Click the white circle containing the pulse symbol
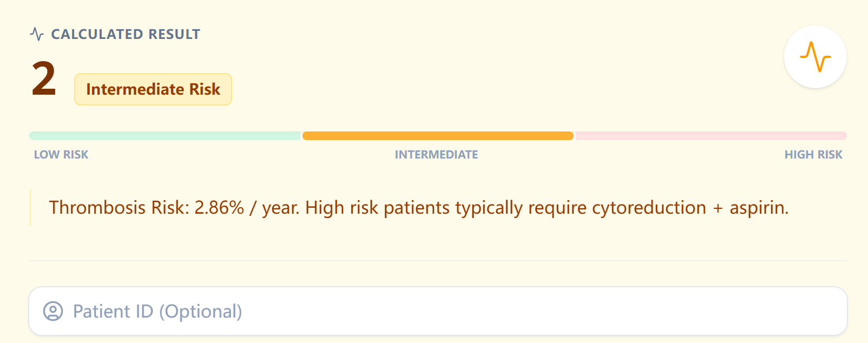The height and width of the screenshot is (343, 868). click(815, 56)
